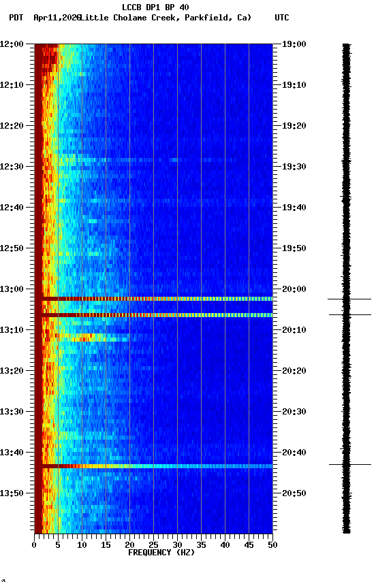Click the 'FREQUENCY (HZ)' axis title
Image resolution: width=376 pixels, height=588 pixels.
pyautogui.click(x=161, y=553)
